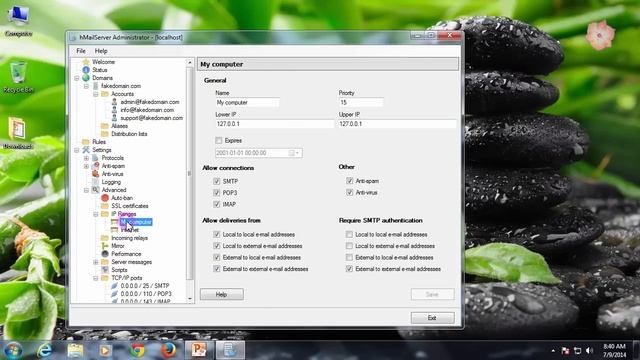Image resolution: width=640 pixels, height=360 pixels.
Task: Collapse the Domains tree node
Action: [x=77, y=78]
